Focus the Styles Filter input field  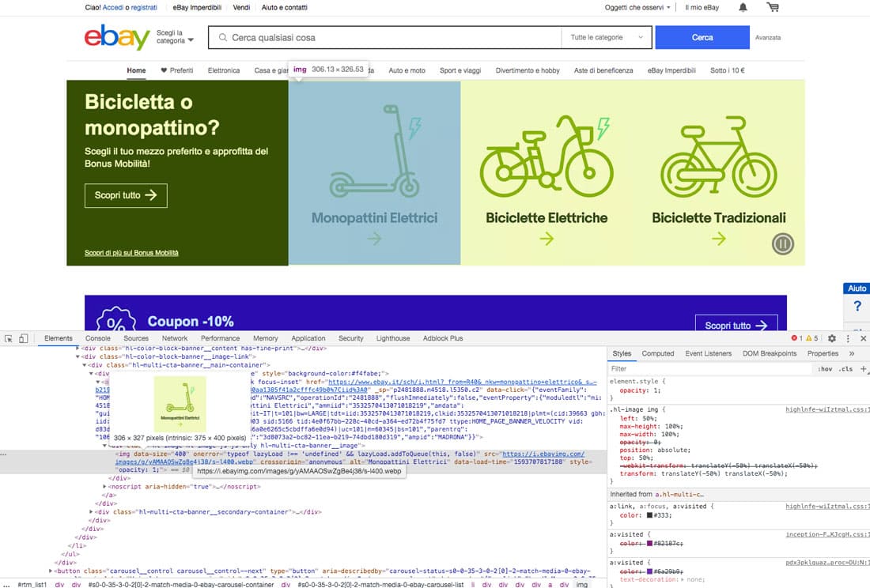click(x=710, y=368)
